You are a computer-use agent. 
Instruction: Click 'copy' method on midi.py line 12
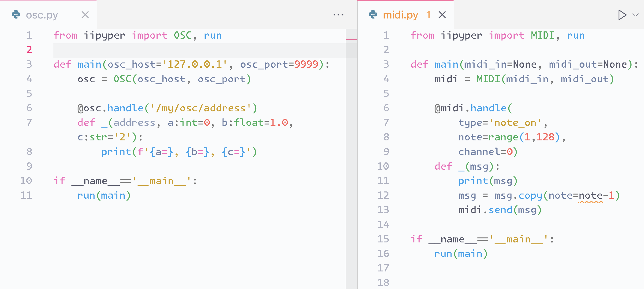tap(530, 196)
